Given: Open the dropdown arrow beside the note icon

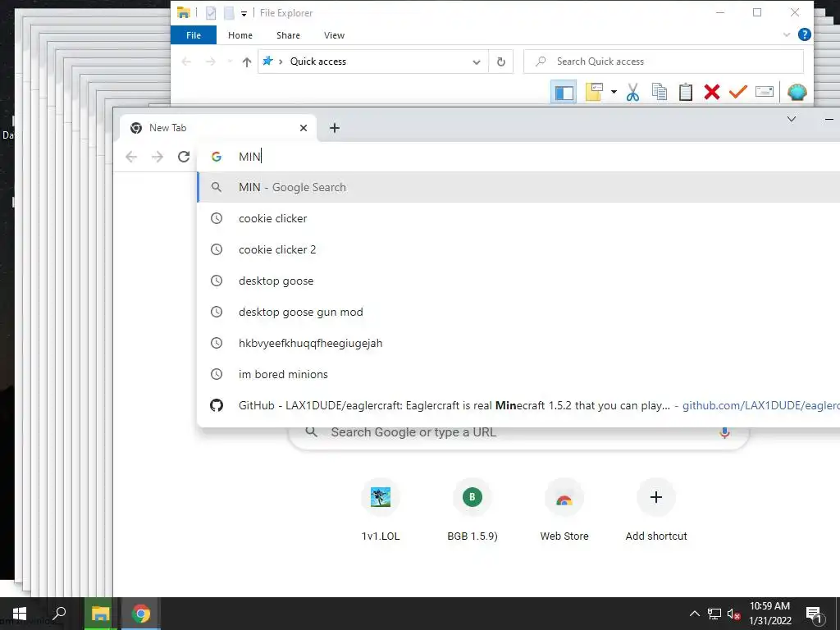Looking at the screenshot, I should [x=614, y=92].
